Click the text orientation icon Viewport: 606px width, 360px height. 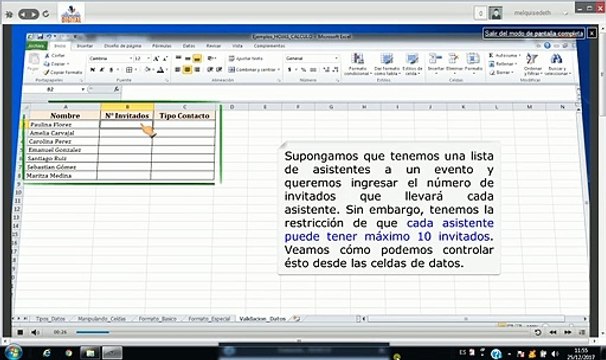click(x=211, y=58)
